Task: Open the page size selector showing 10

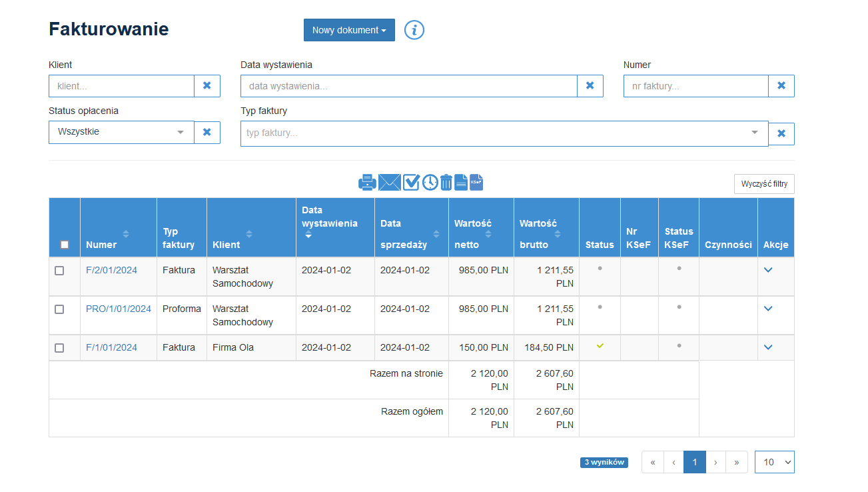Action: (x=774, y=462)
